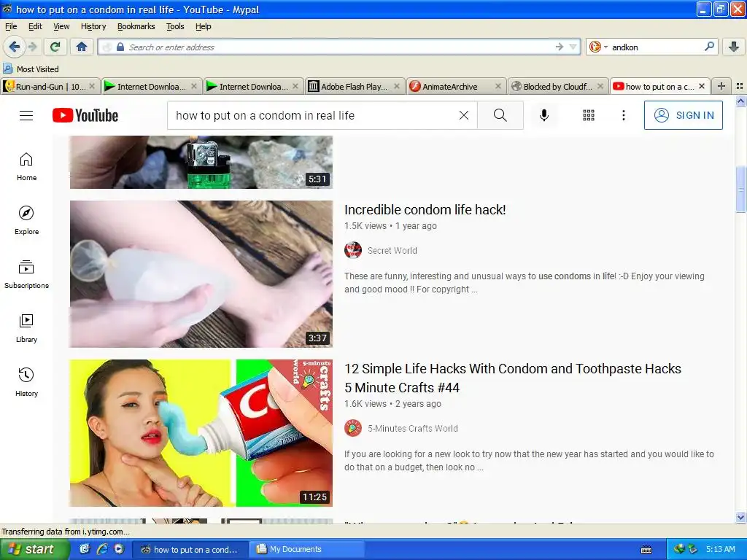
Task: Click the SIGN IN button
Action: [683, 115]
